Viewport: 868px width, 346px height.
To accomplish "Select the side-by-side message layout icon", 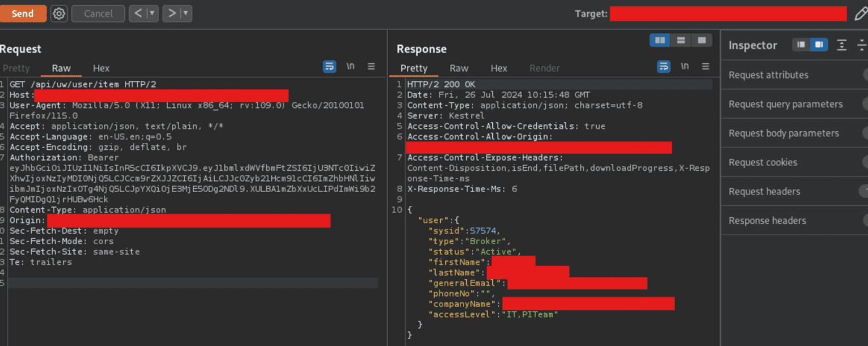I will tap(659, 40).
